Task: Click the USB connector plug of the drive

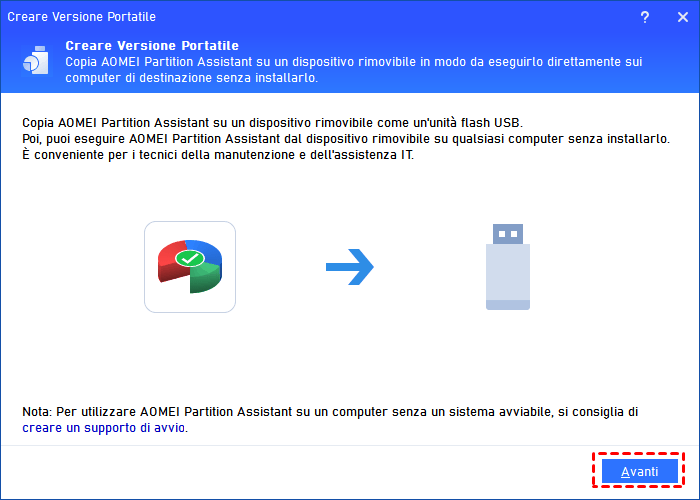Action: tap(508, 234)
